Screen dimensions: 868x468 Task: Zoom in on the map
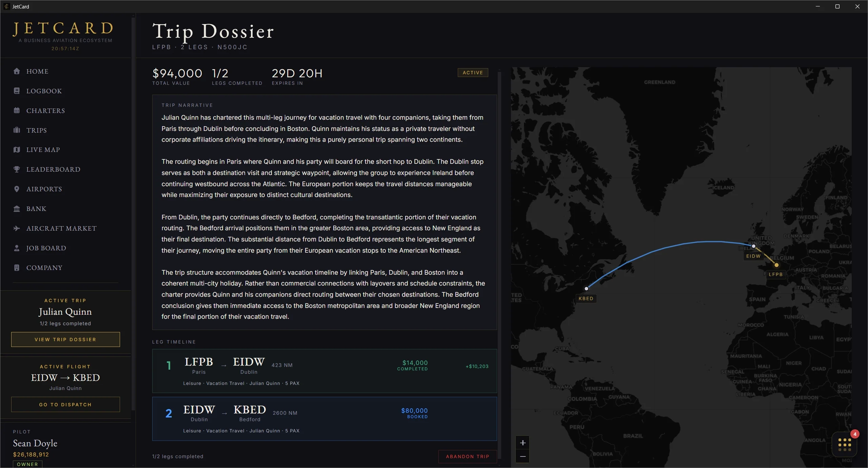522,443
